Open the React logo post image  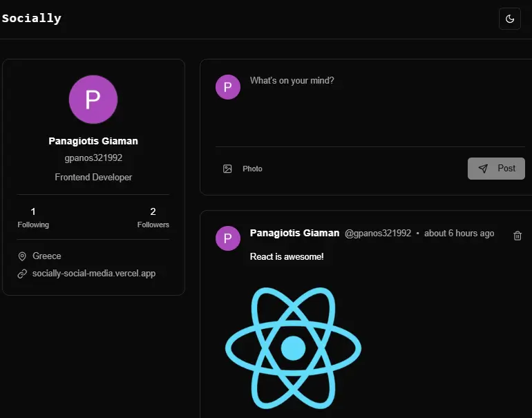293,348
